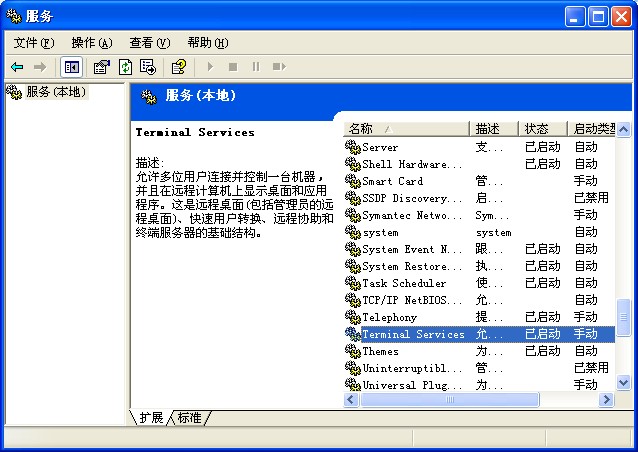This screenshot has height=452, width=638.
Task: Select the Shell Hardware service row
Action: click(479, 164)
